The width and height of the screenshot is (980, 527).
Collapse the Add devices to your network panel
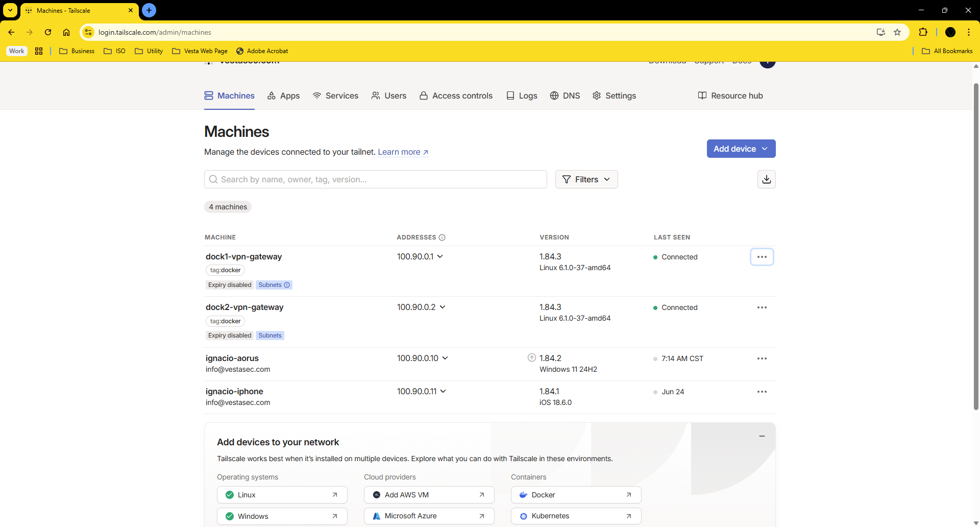(x=762, y=436)
